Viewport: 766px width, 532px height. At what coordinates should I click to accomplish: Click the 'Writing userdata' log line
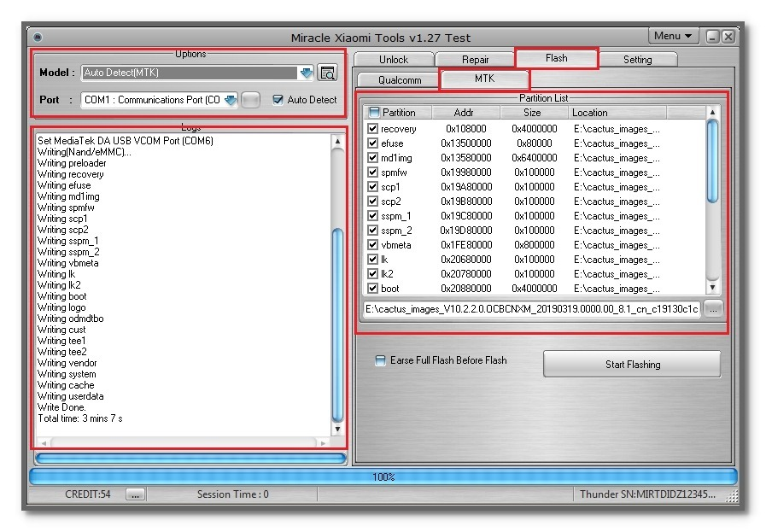point(70,396)
